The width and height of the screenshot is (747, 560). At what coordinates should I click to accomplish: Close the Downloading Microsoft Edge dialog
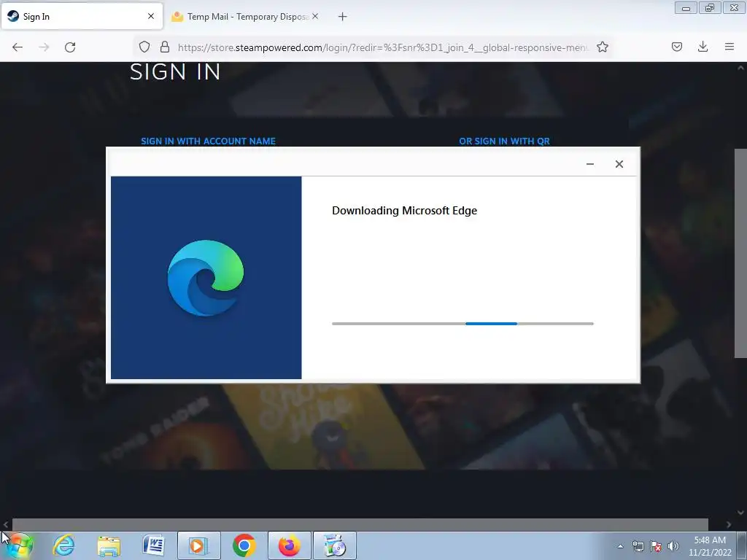point(619,164)
